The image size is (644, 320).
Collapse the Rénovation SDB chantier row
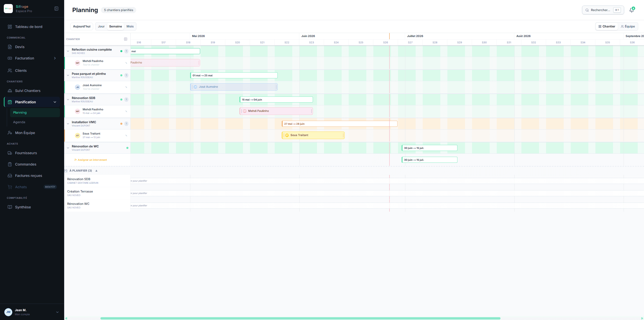click(68, 100)
